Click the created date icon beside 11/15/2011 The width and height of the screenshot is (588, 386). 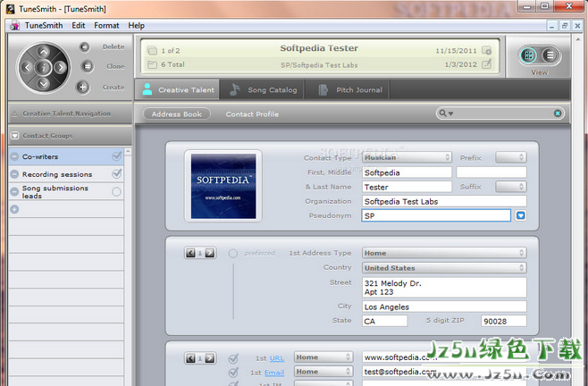486,50
